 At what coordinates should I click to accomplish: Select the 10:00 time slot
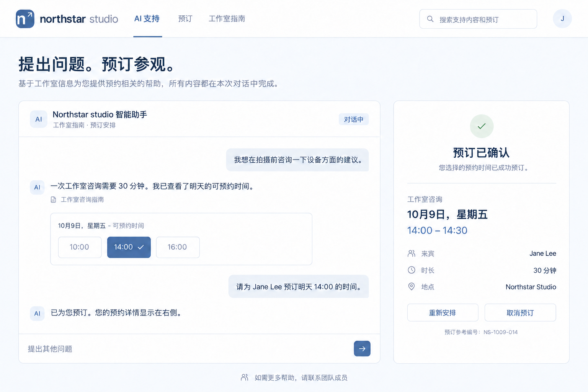coord(80,247)
